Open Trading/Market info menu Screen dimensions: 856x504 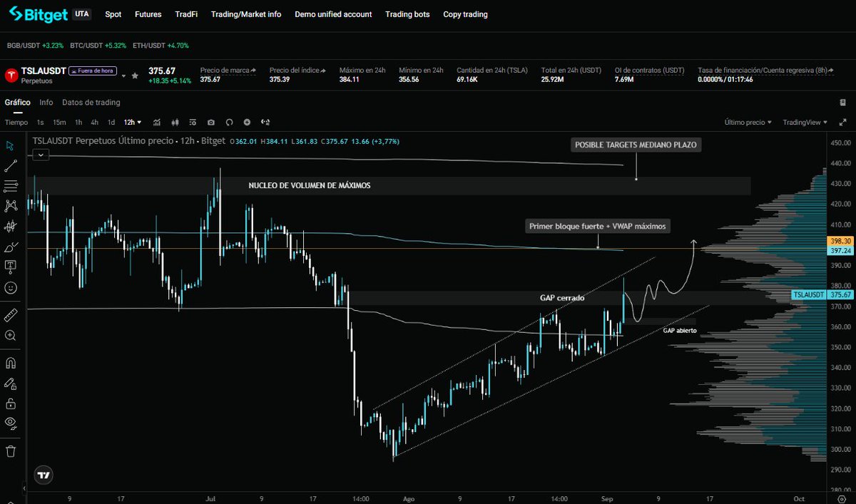(x=246, y=14)
